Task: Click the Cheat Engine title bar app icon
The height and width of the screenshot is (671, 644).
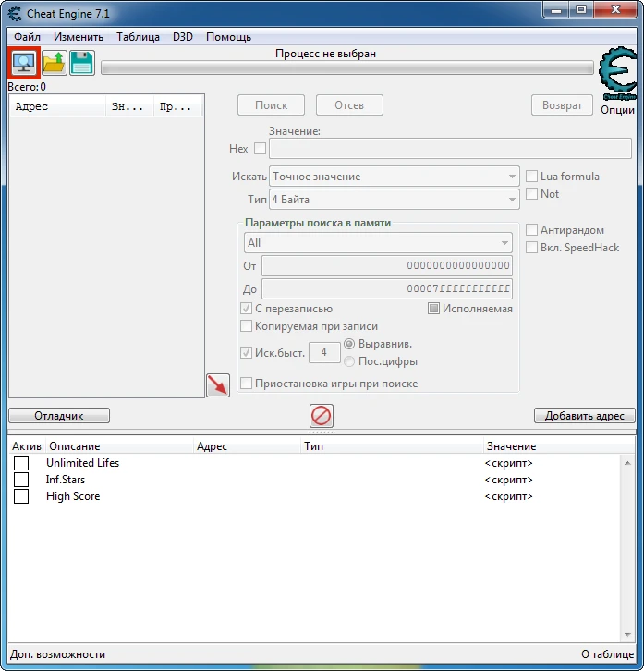Action: point(15,14)
